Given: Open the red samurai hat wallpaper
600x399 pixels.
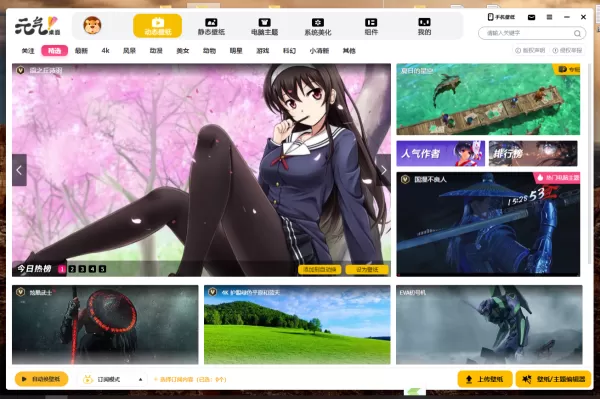Looking at the screenshot, I should (x=105, y=324).
